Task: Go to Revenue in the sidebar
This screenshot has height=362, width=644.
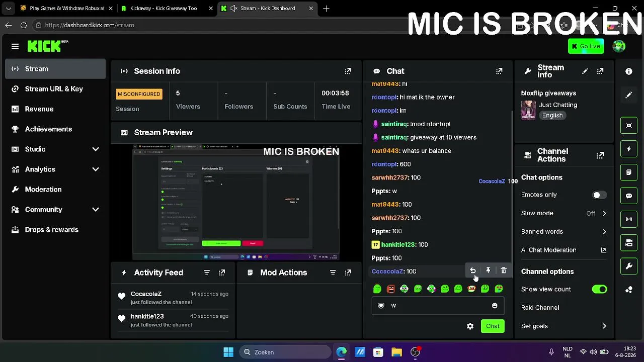Action: (x=55, y=109)
